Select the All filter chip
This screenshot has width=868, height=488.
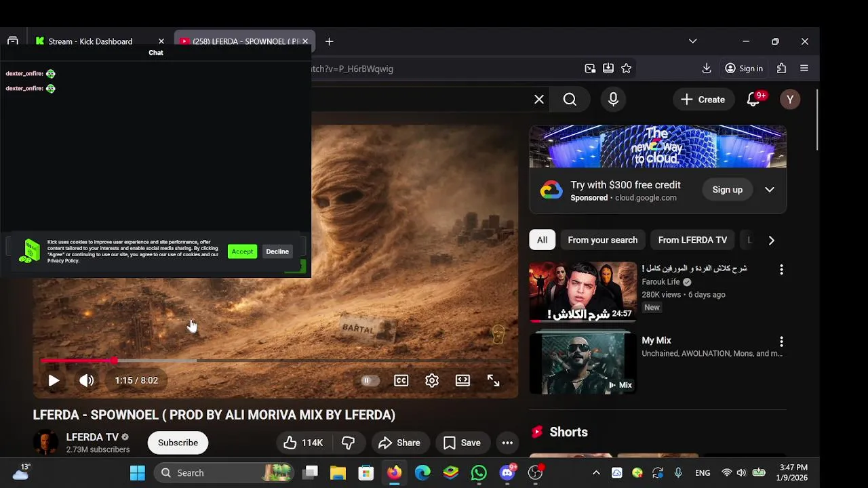point(542,240)
